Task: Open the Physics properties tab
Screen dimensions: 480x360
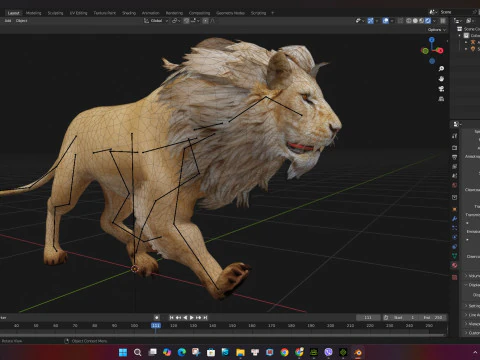Action: (x=455, y=237)
